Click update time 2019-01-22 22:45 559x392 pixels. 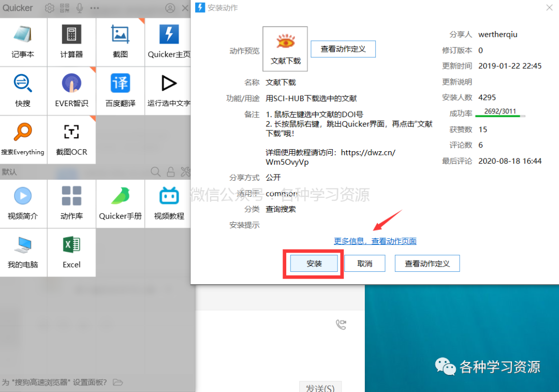510,66
